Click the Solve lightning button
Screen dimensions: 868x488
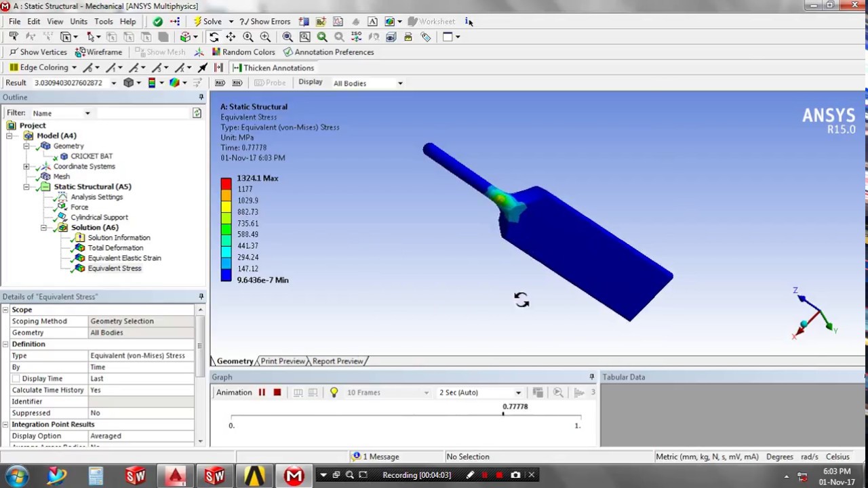click(207, 22)
